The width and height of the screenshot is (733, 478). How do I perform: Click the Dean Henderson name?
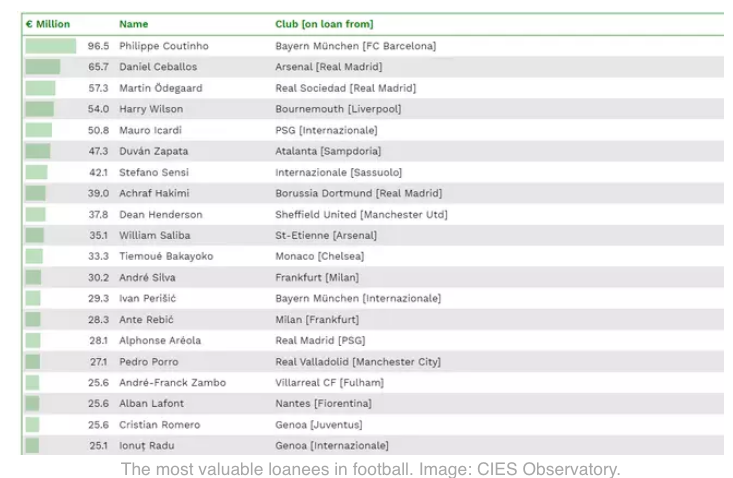pyautogui.click(x=160, y=214)
